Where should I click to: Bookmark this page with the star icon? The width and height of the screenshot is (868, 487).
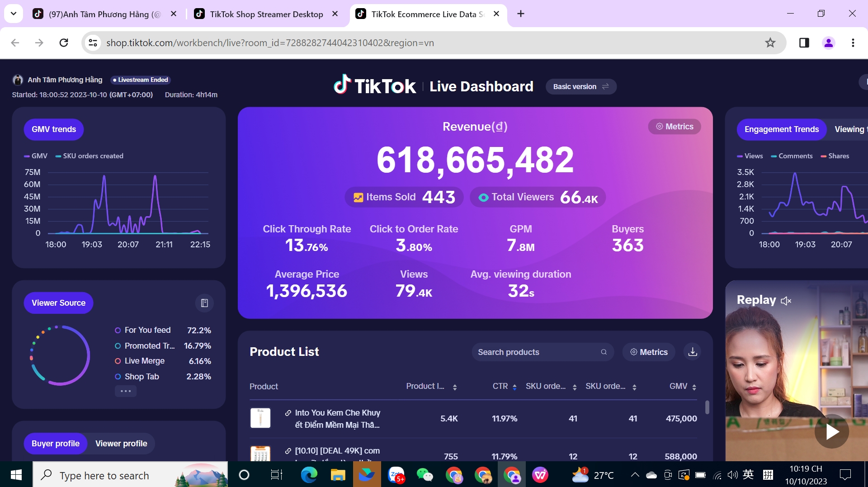[770, 43]
